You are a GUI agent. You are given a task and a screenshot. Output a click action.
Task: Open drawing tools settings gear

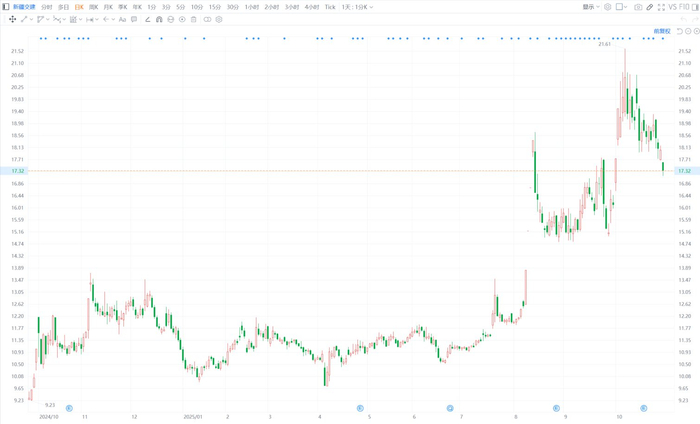(x=219, y=19)
